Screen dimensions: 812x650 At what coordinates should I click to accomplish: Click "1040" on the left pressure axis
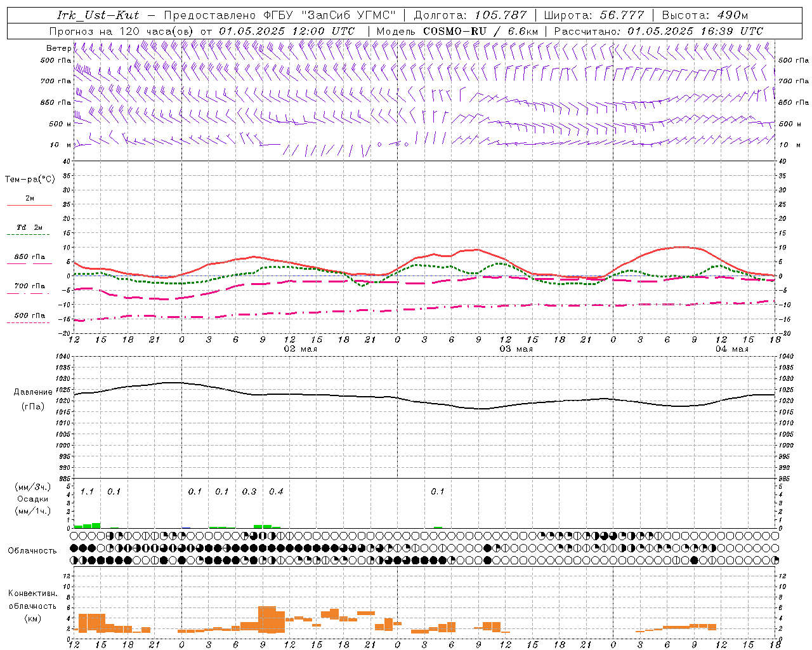64,356
